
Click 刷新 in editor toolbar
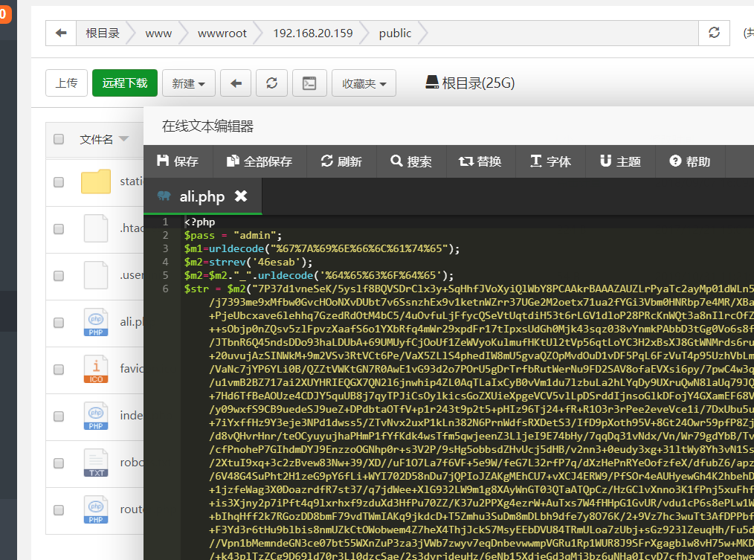(x=341, y=161)
